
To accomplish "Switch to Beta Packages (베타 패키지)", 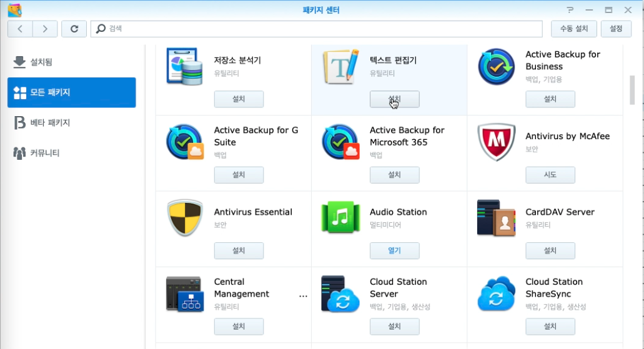I will tap(71, 123).
